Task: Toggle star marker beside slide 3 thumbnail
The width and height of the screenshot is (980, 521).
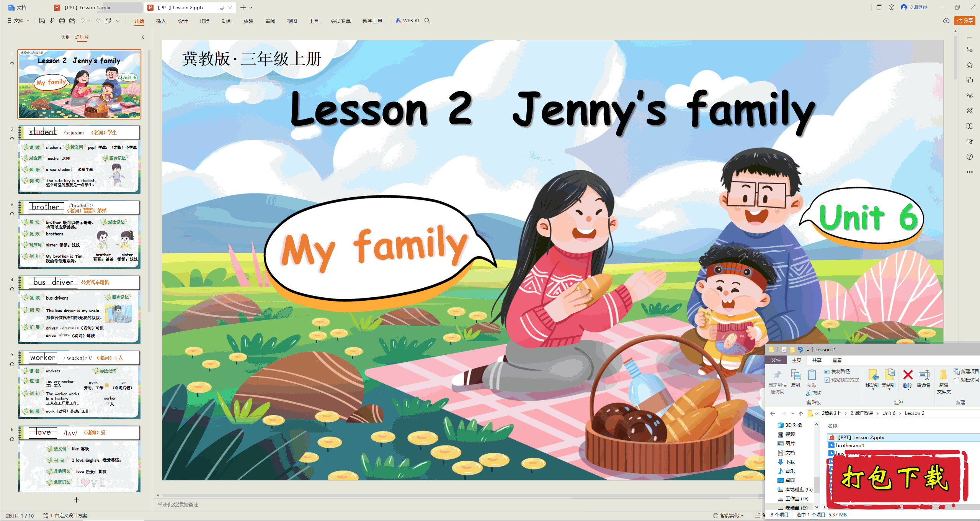Action: point(12,214)
